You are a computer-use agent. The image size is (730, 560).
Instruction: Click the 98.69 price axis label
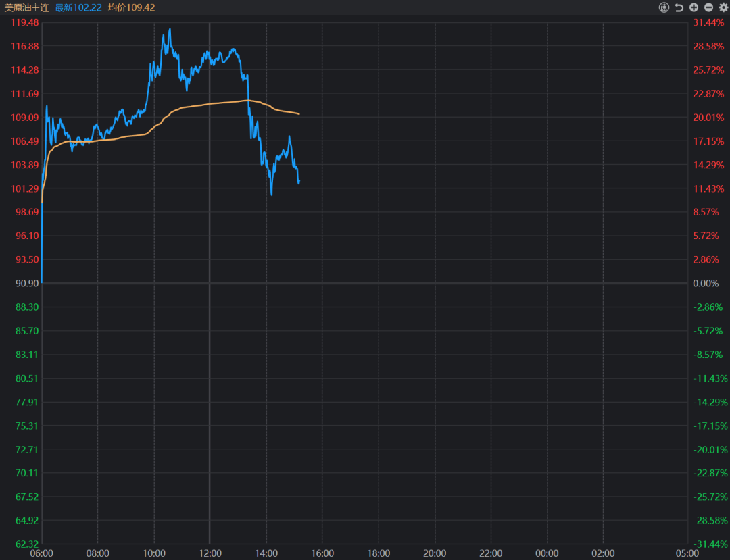(x=27, y=212)
